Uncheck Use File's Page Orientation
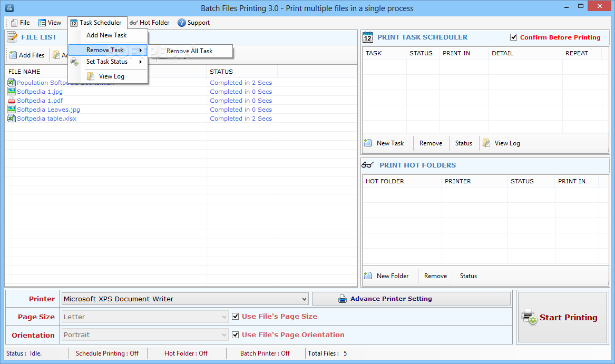 (x=236, y=335)
